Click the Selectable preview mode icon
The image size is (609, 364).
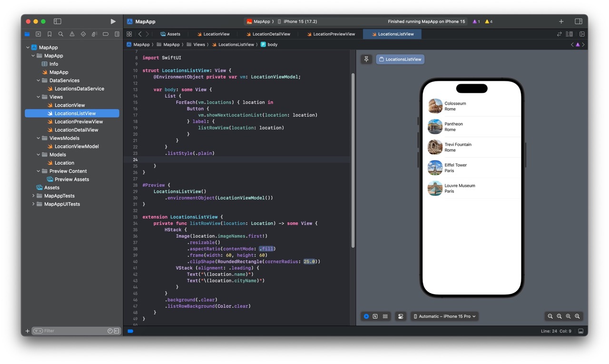coord(375,316)
